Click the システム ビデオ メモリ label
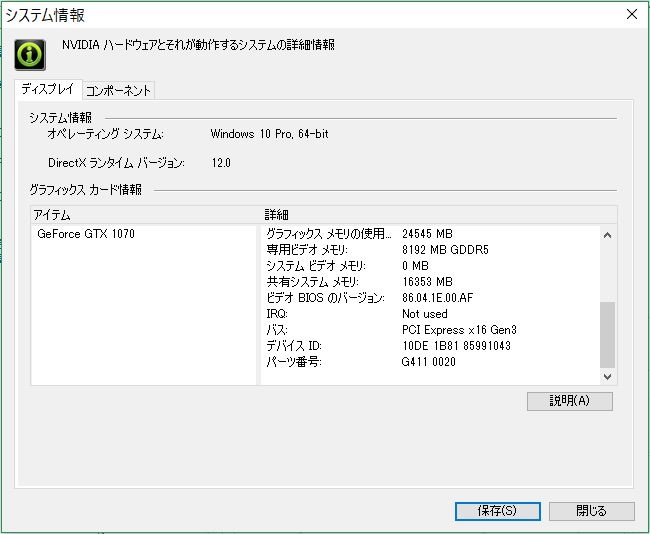This screenshot has width=650, height=534. [x=316, y=266]
